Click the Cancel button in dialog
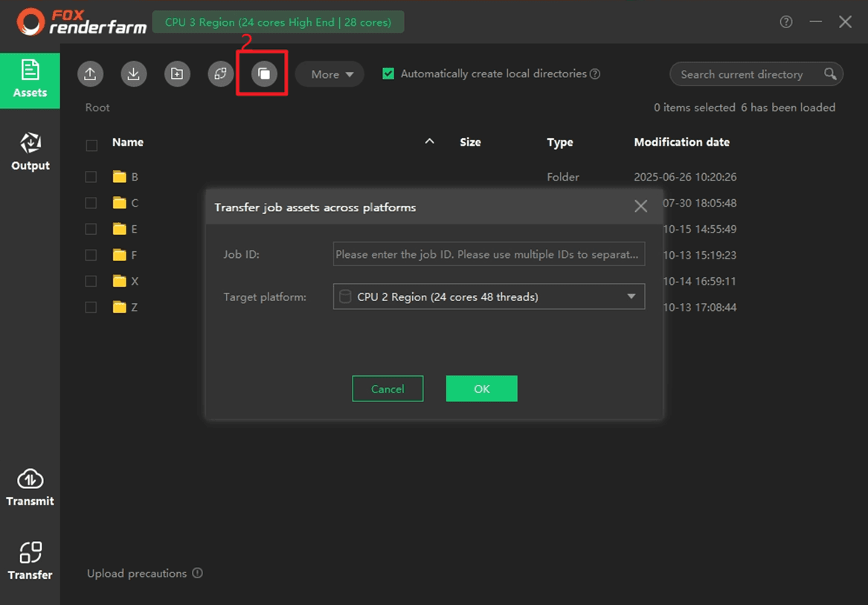The height and width of the screenshot is (605, 868). (388, 389)
